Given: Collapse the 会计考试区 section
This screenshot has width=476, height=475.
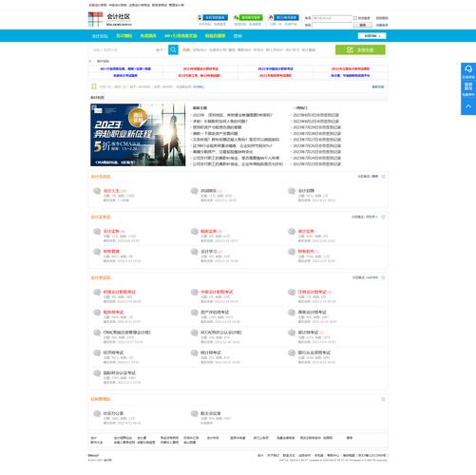Looking at the screenshot, I should click(383, 277).
